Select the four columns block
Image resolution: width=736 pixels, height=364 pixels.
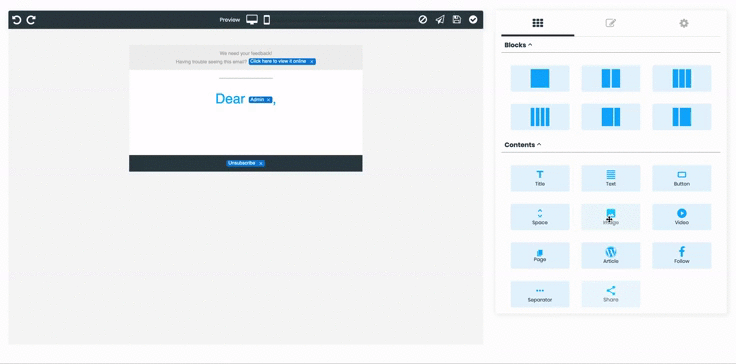[540, 117]
